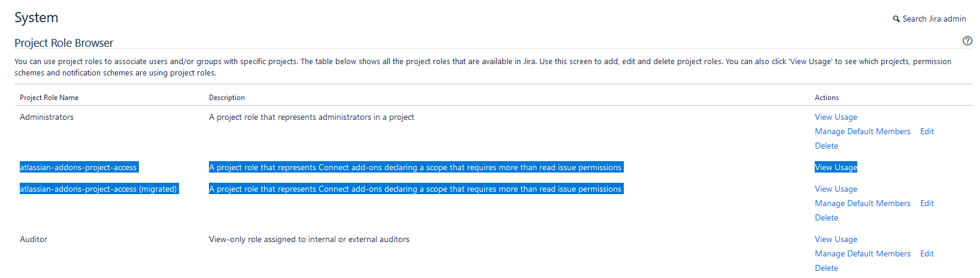Click the Project Role Name column header
The height and width of the screenshot is (278, 980).
pyautogui.click(x=49, y=97)
